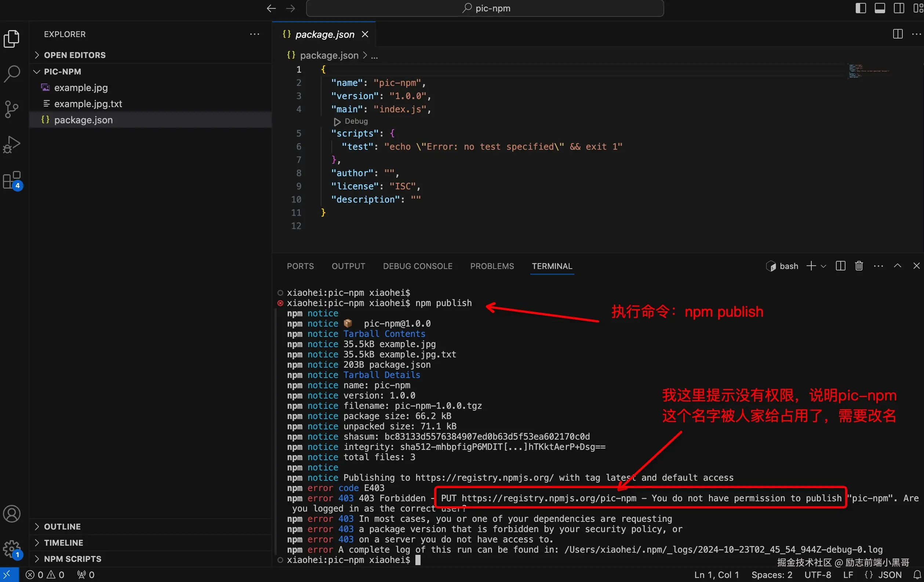924x582 pixels.
Task: Expand the OPEN EDITORS section
Action: click(x=74, y=55)
